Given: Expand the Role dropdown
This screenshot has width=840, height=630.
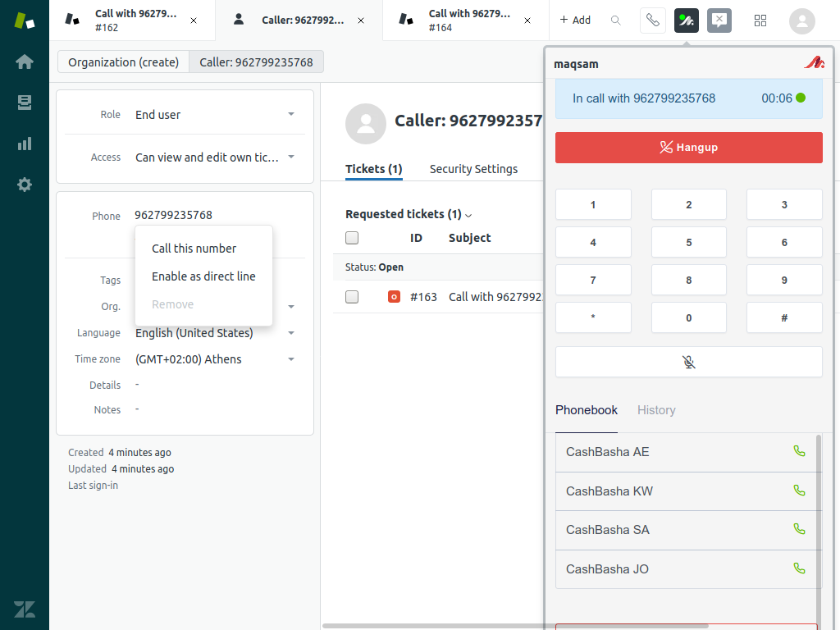Looking at the screenshot, I should (290, 115).
